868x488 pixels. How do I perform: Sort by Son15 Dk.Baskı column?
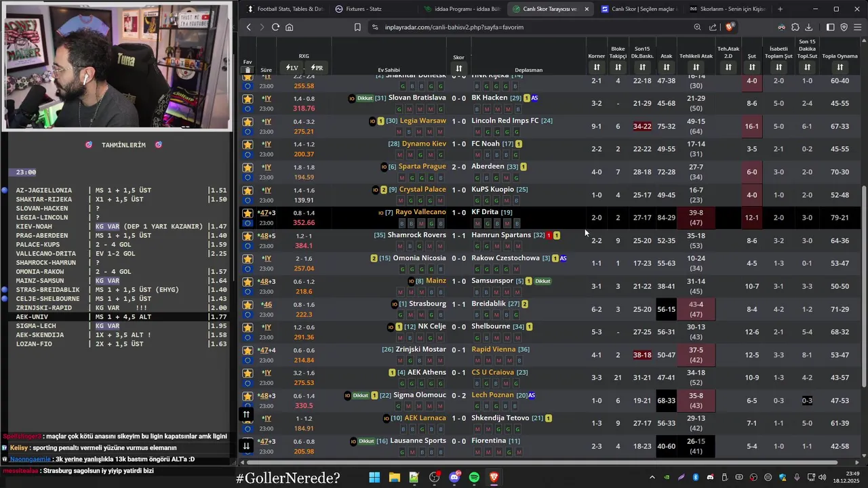tap(642, 67)
